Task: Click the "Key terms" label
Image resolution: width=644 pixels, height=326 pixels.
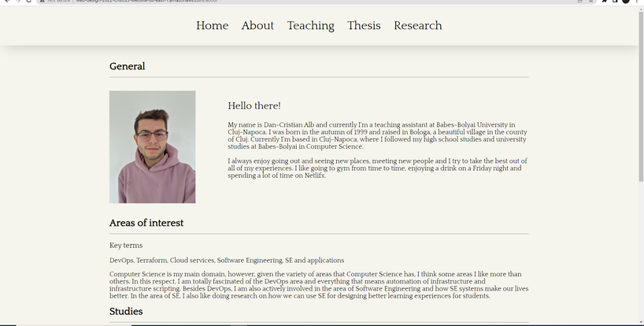Action: click(x=126, y=246)
